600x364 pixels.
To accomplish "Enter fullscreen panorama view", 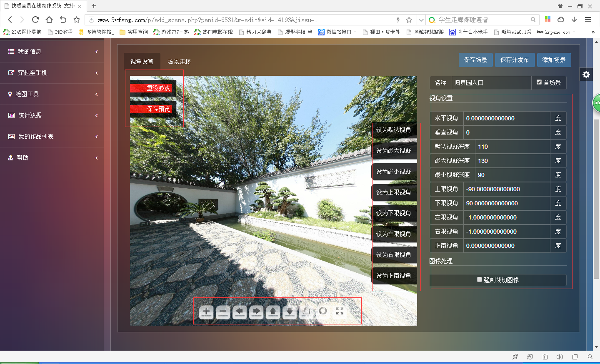I will (340, 311).
